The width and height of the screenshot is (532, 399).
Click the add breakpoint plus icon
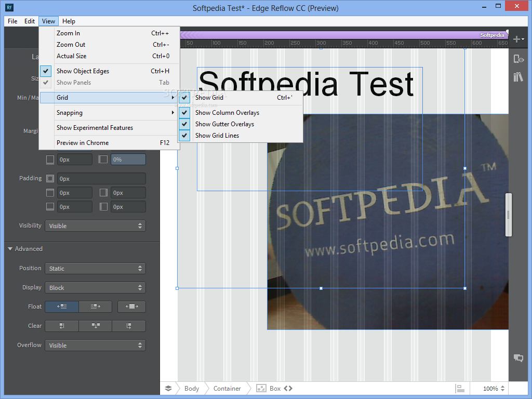[x=518, y=39]
